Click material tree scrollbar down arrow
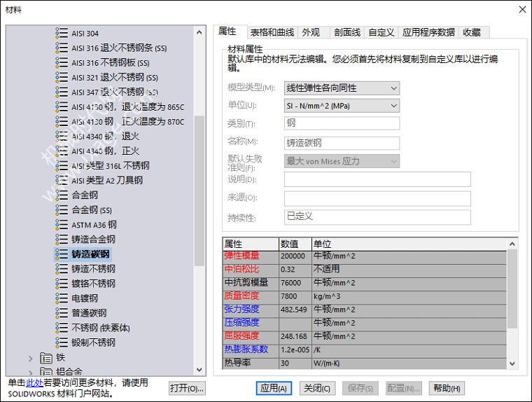 (199, 370)
